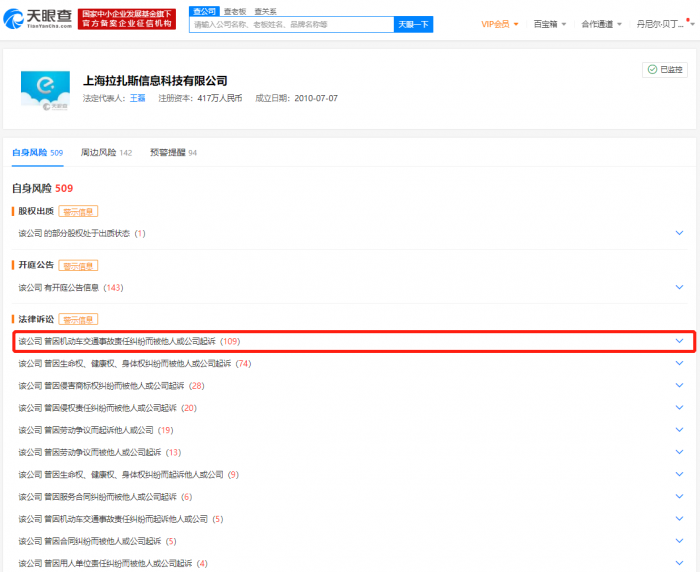Click the 该公司有开庭公告信息 (143) text
This screenshot has height=572, width=700.
(x=71, y=288)
